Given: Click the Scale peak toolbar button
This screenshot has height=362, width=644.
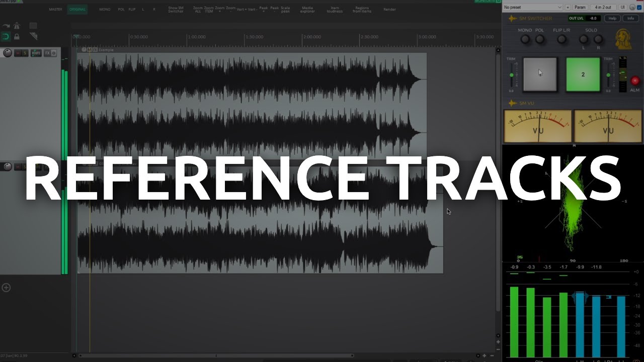Looking at the screenshot, I should click(285, 10).
